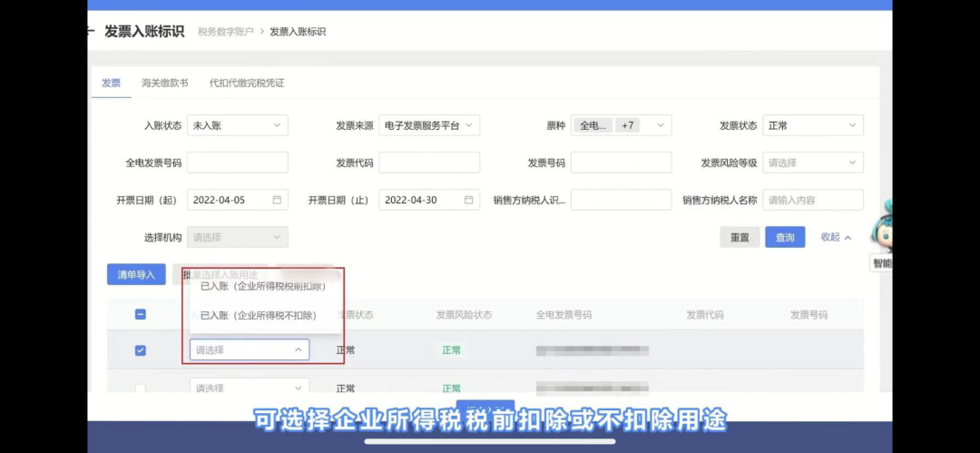Click the back arrow beside 发票入账标识
The height and width of the screenshot is (453, 980).
(x=91, y=32)
